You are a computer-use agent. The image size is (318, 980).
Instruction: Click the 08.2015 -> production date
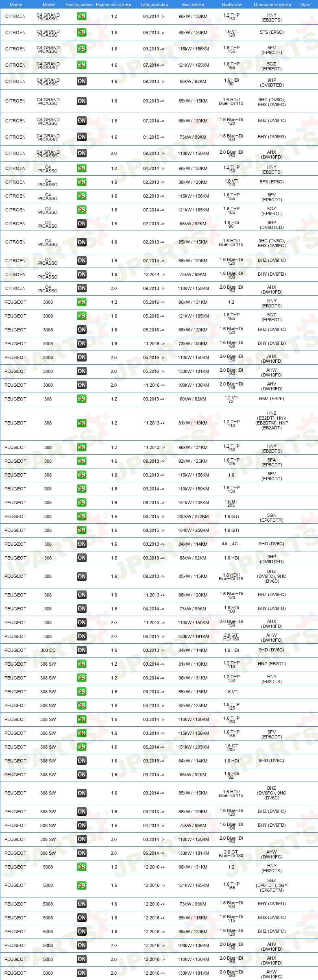pos(154,530)
